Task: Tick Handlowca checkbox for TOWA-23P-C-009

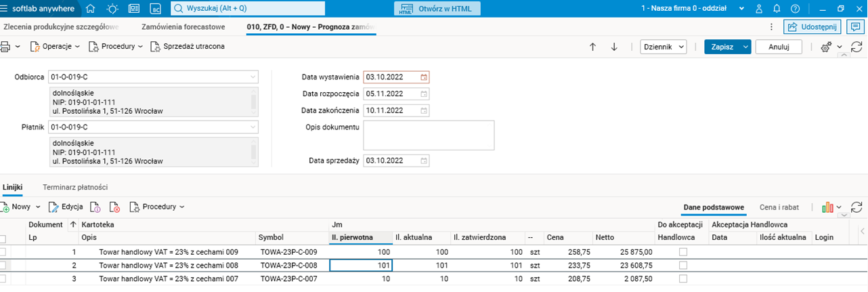Action: [682, 251]
